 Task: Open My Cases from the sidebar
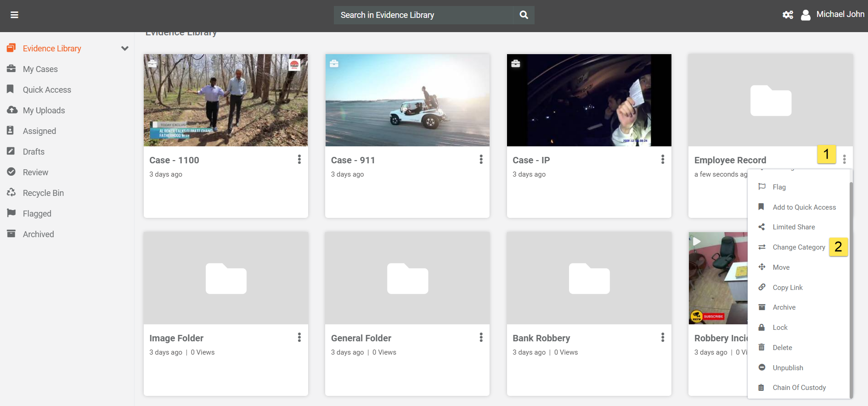40,69
